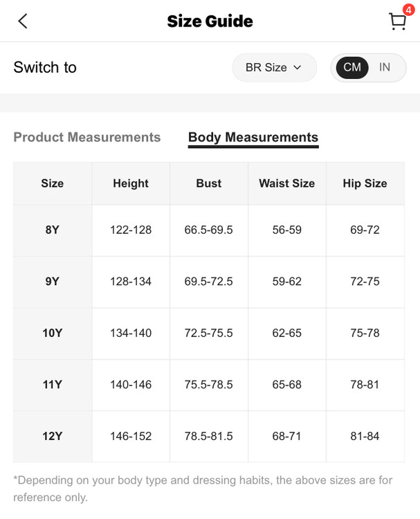Viewport: 420px width, 519px height.
Task: Go back using the left arrow
Action: [22, 21]
